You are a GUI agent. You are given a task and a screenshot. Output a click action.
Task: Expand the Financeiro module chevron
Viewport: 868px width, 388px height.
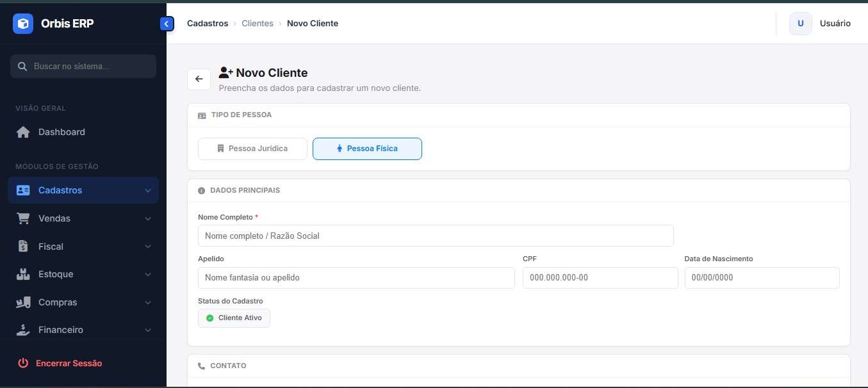point(148,330)
